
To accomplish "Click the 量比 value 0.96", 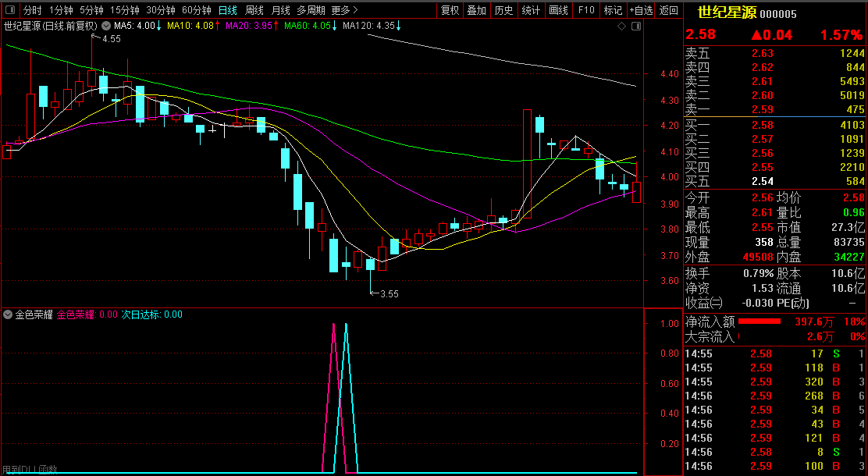I will 854,212.
